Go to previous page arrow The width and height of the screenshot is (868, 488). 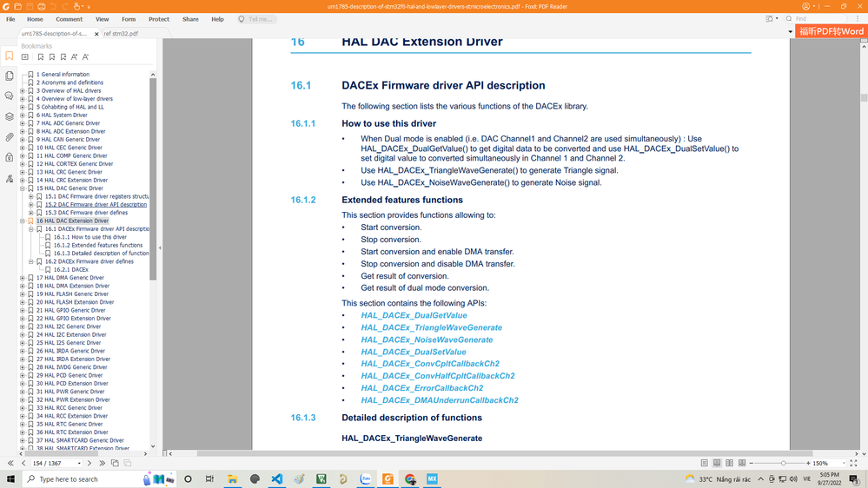pos(23,463)
